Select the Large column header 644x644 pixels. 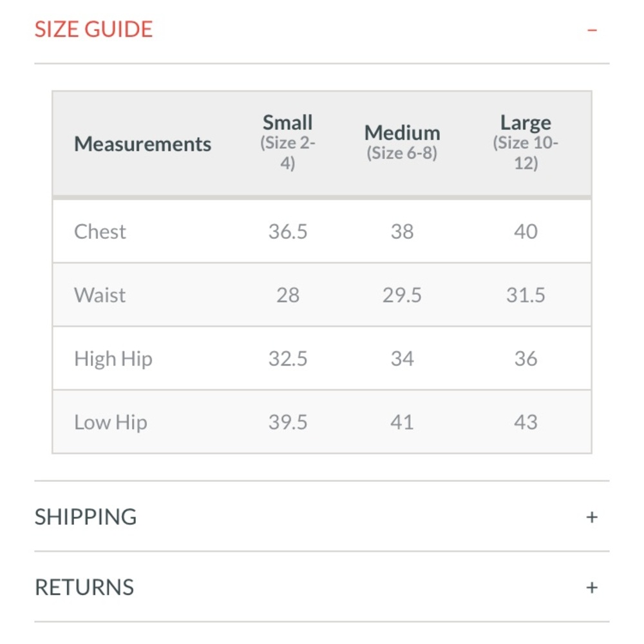(x=526, y=123)
